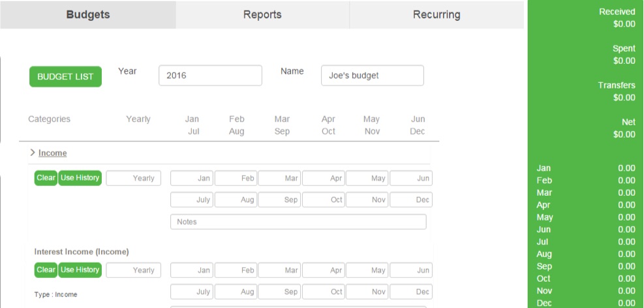Use History for the Income row
The height and width of the screenshot is (308, 644).
point(80,178)
